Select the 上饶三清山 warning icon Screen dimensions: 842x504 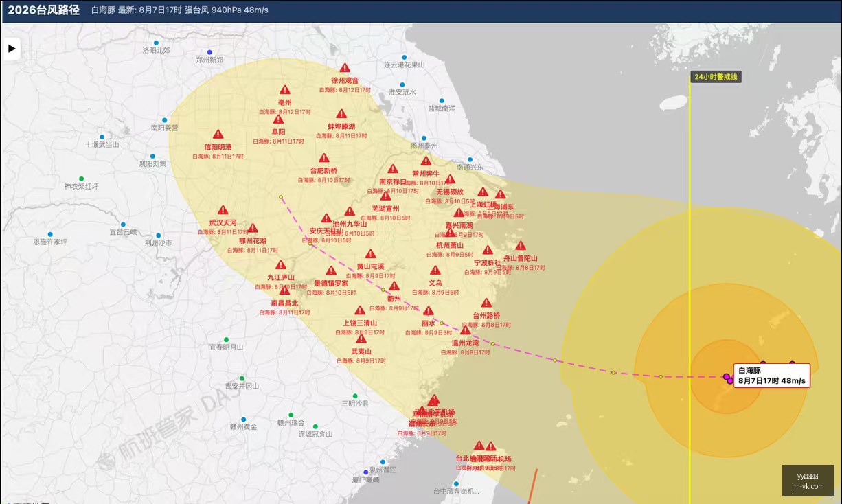coord(360,310)
